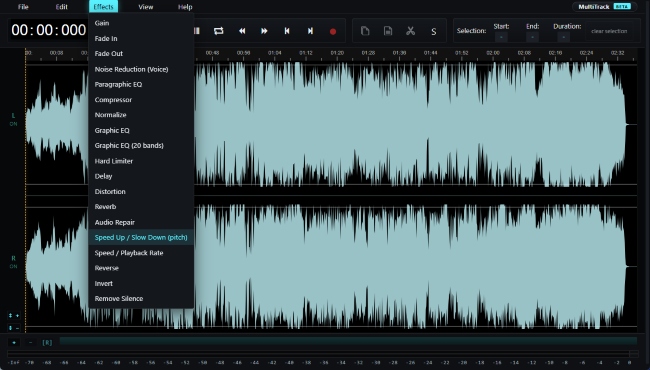Choose Speed / Playback Rate
The width and height of the screenshot is (650, 370).
click(x=141, y=253)
